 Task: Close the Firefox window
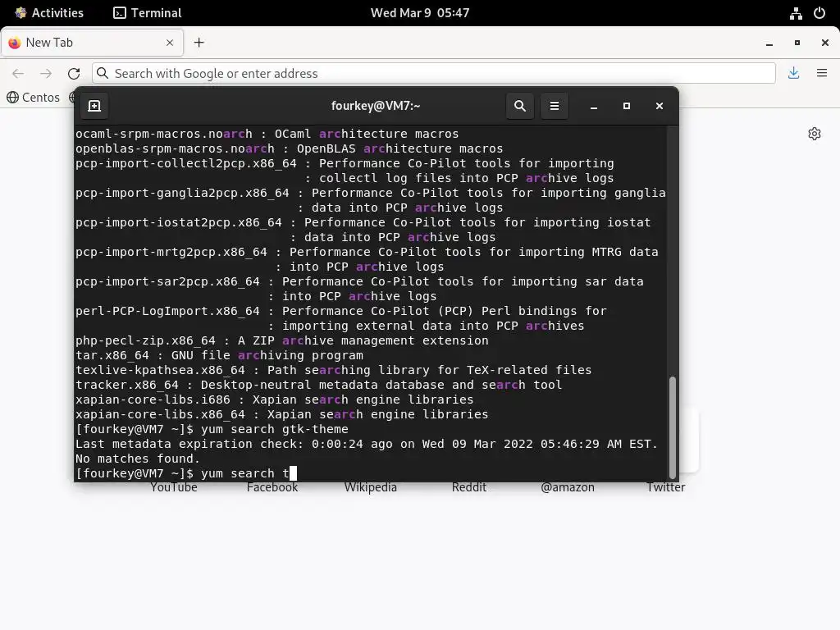point(825,43)
